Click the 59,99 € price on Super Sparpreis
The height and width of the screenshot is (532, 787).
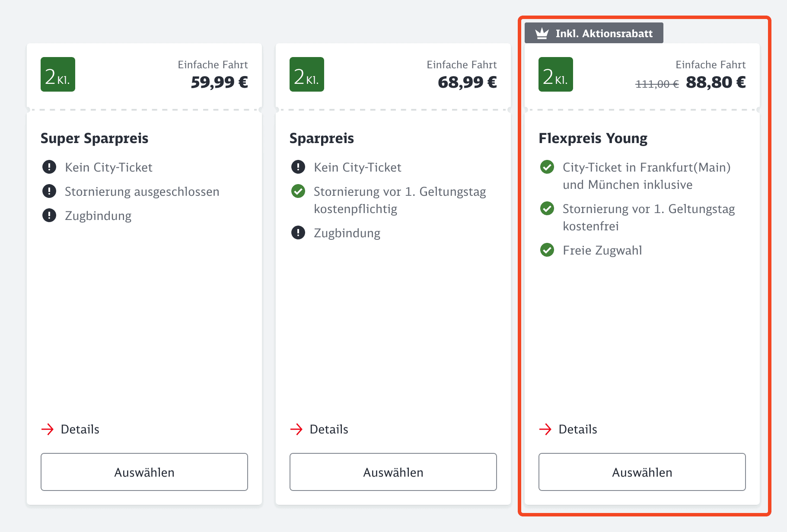coord(219,82)
